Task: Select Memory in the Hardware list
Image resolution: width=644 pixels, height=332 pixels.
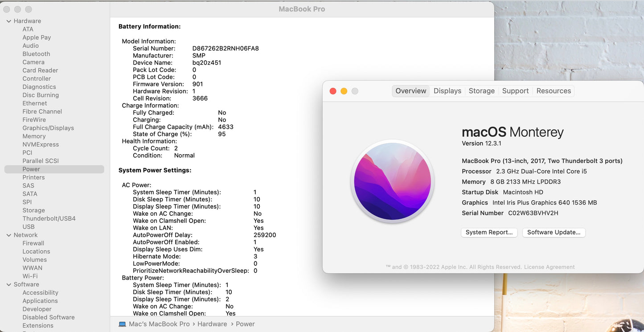Action: [34, 136]
